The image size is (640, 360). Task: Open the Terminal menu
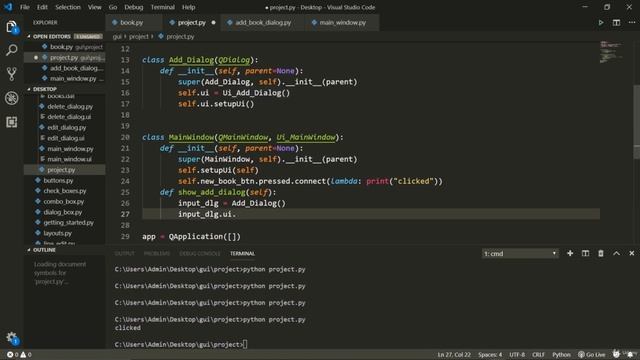pos(162,7)
